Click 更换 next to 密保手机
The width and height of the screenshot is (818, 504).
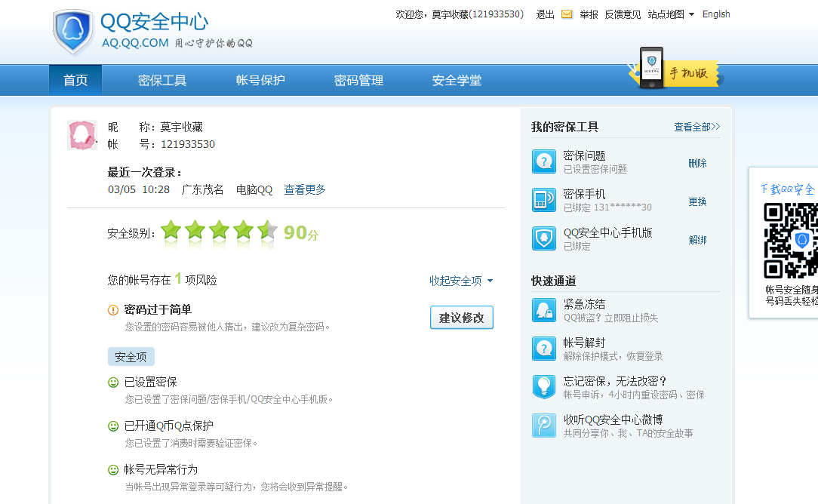pos(697,202)
